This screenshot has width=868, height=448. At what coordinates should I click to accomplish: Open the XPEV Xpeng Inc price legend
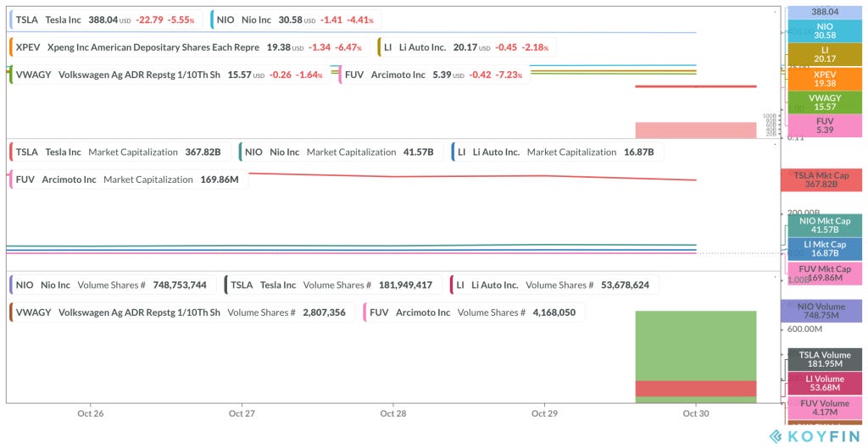coord(189,47)
